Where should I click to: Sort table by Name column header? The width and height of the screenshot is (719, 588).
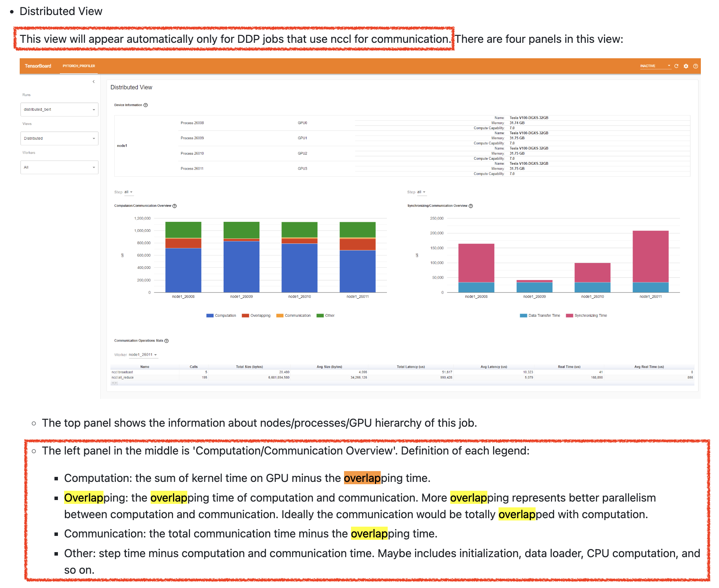(145, 367)
